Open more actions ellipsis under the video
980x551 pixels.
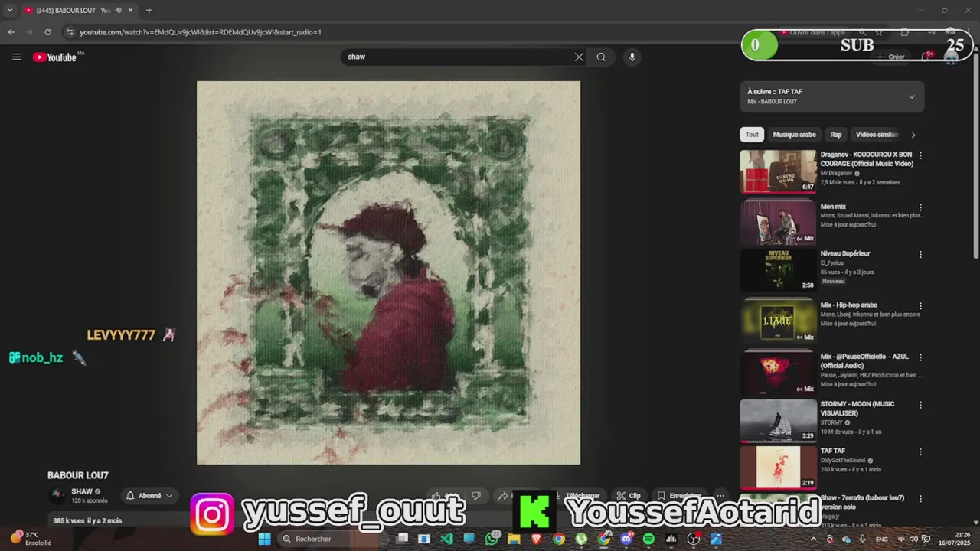(x=720, y=496)
